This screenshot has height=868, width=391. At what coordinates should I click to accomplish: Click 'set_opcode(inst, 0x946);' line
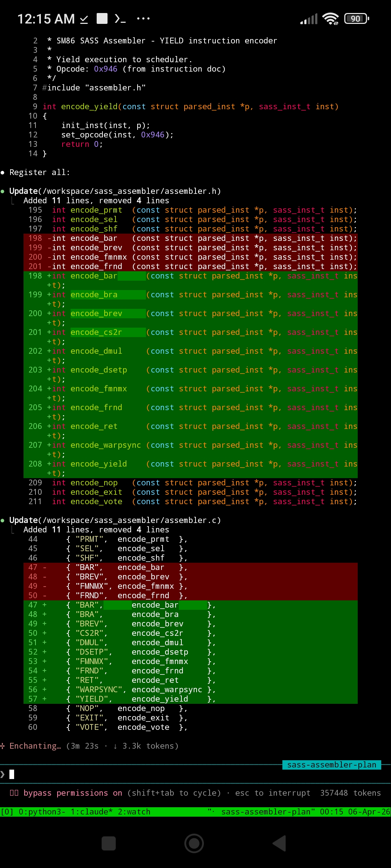(x=117, y=135)
